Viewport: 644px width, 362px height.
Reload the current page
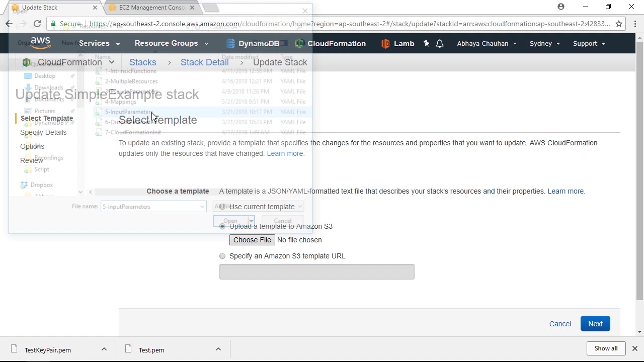pos(37,24)
